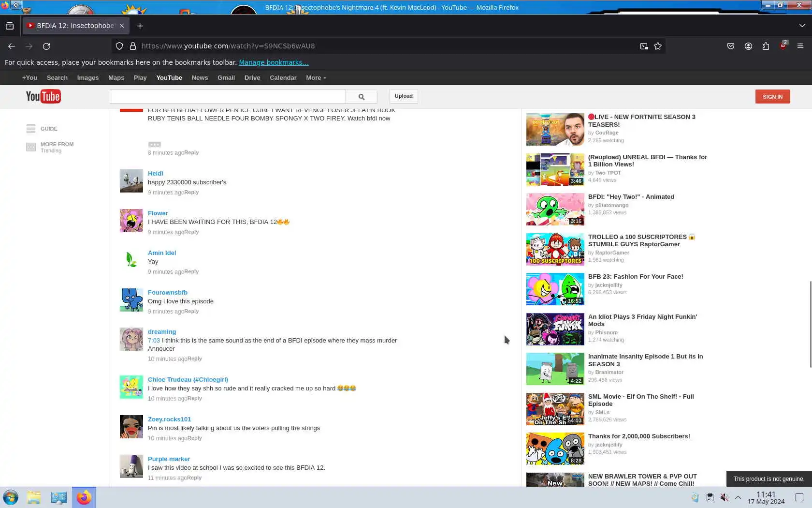The height and width of the screenshot is (508, 812).
Task: Open the clipboard tray icon
Action: click(x=710, y=497)
